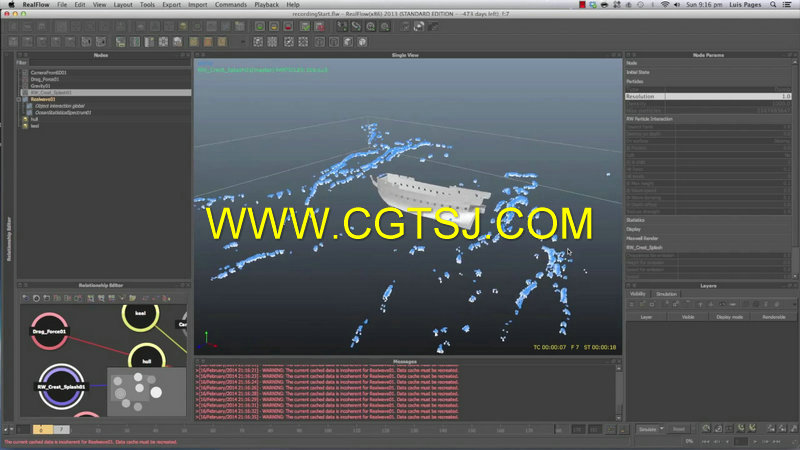
Task: Click the first tan box icon in second toolbar
Action: [194, 42]
